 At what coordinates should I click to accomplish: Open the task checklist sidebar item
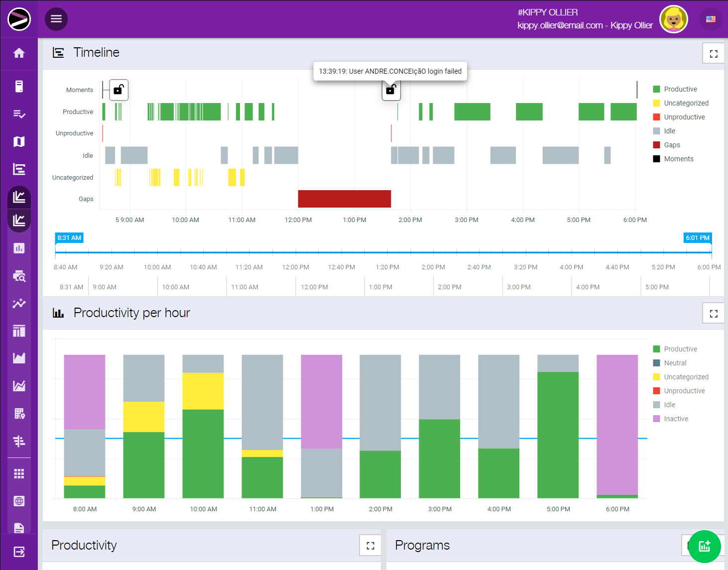[19, 114]
